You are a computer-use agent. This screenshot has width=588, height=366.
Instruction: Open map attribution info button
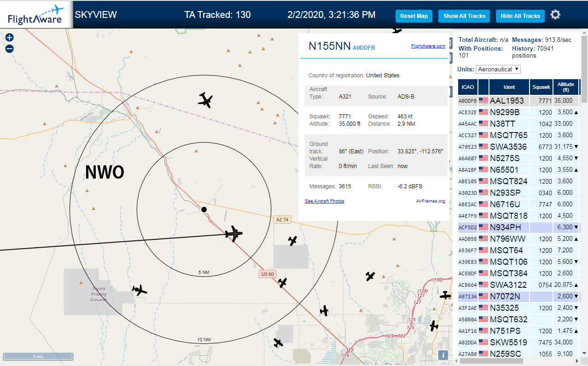(443, 355)
